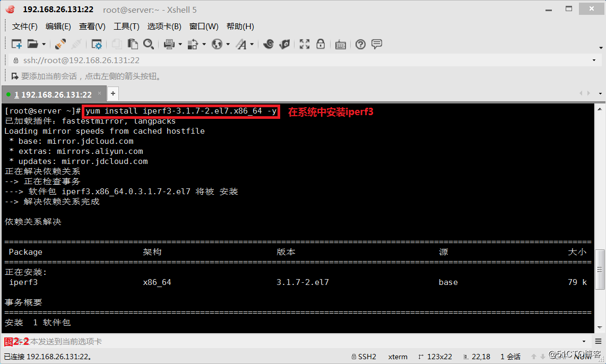This screenshot has width=606, height=364.
Task: Click the New Session toolbar icon
Action: click(16, 44)
